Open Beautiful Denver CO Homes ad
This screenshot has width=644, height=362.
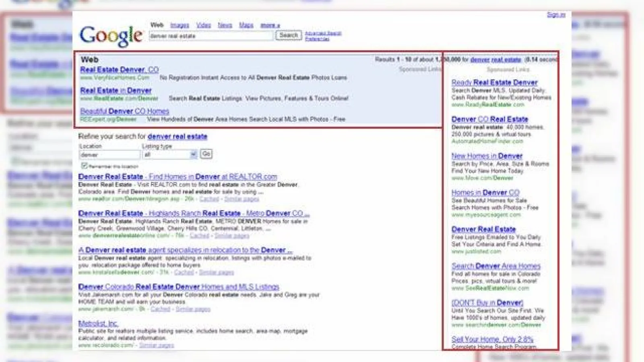tap(125, 111)
